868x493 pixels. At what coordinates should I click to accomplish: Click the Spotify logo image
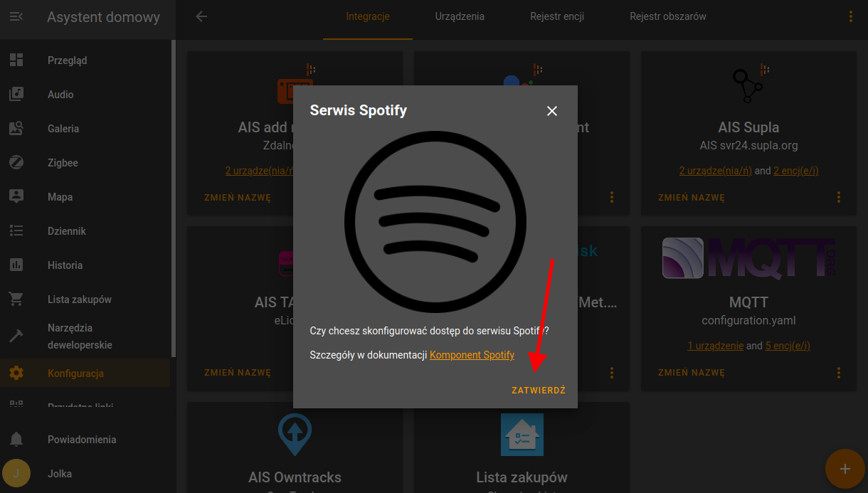click(x=435, y=222)
